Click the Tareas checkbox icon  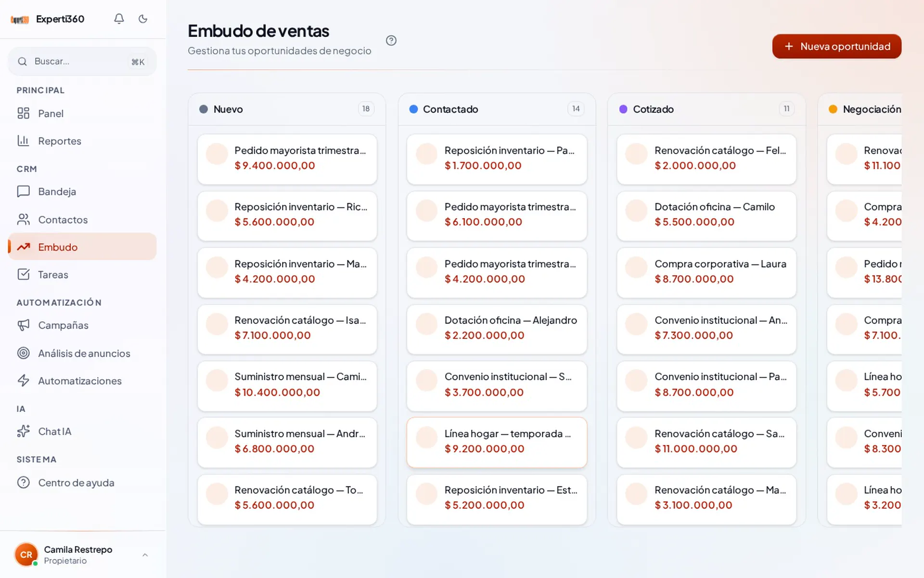[x=23, y=274]
